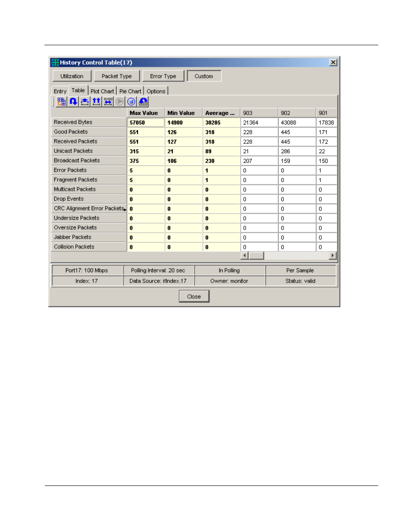The image size is (411, 532).
Task: Select the Error Packets row label
Action: click(89, 170)
